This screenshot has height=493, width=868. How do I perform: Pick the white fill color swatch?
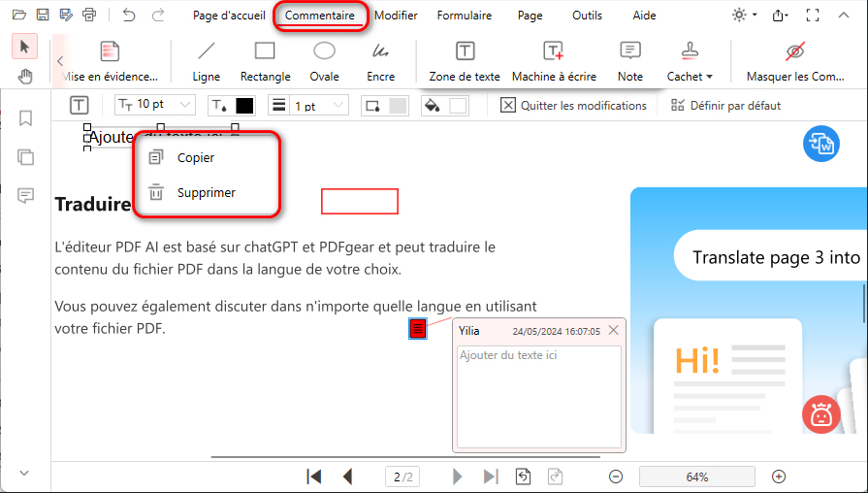(x=458, y=105)
